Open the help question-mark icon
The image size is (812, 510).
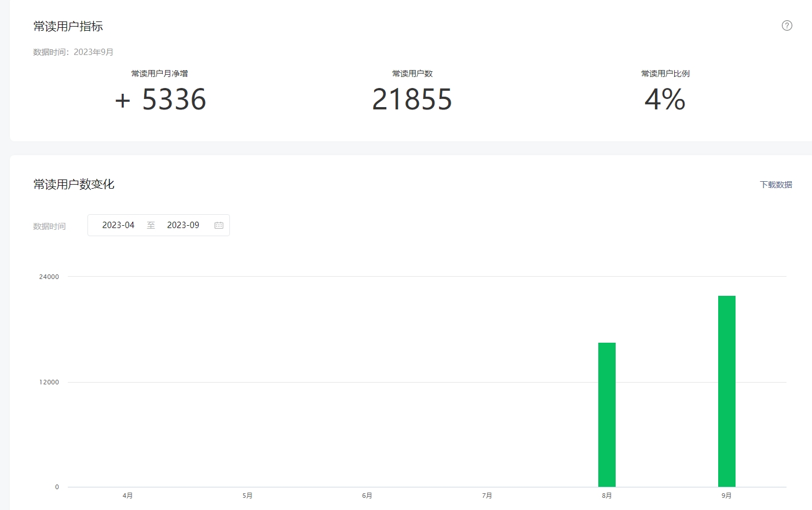pos(787,25)
